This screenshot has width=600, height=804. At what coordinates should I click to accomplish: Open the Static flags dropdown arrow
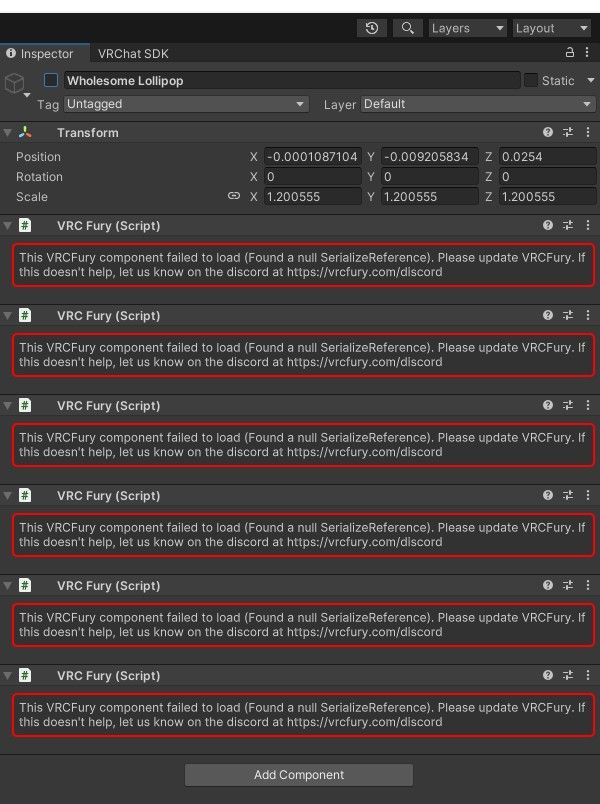(590, 81)
